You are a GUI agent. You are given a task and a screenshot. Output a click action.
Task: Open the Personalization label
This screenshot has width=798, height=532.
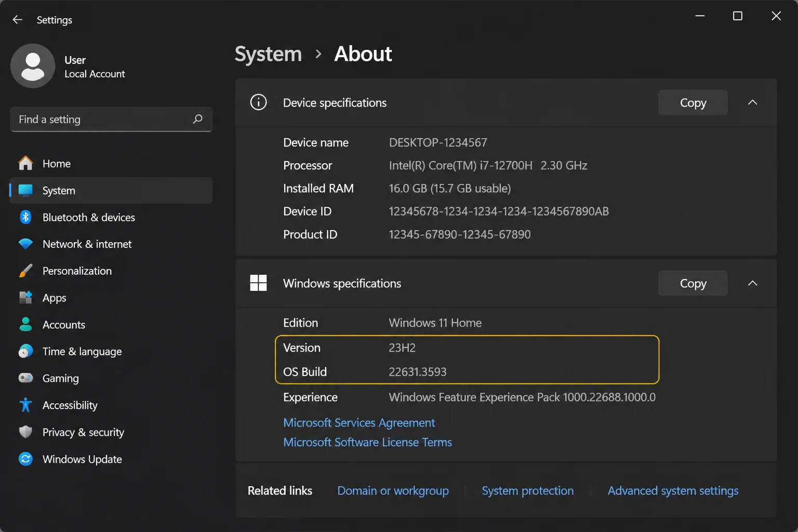77,271
